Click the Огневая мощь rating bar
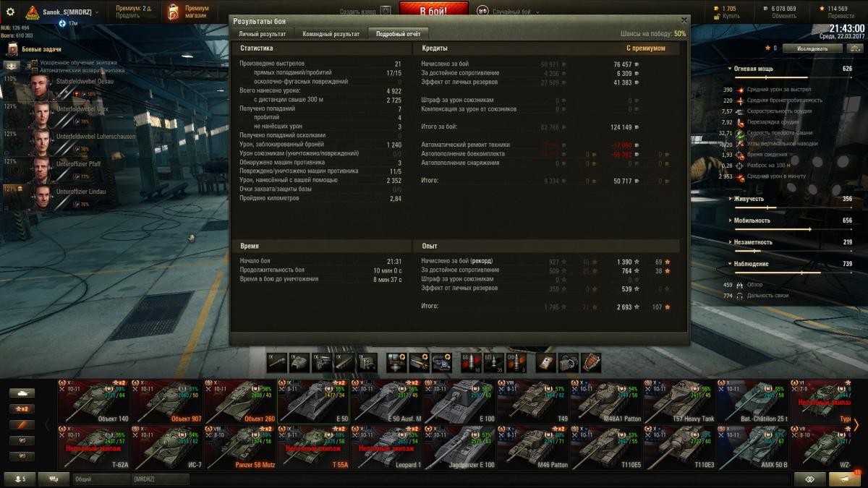Viewport: 868px width, 488px height. [792, 77]
